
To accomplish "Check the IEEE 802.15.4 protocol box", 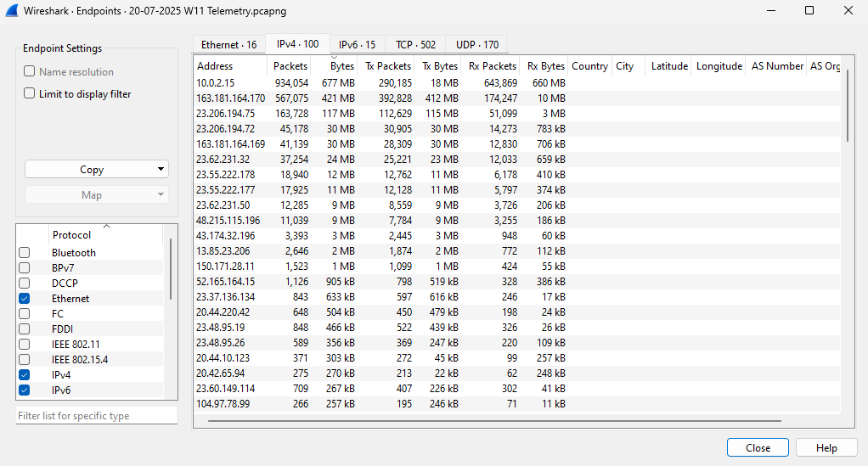I will [25, 360].
